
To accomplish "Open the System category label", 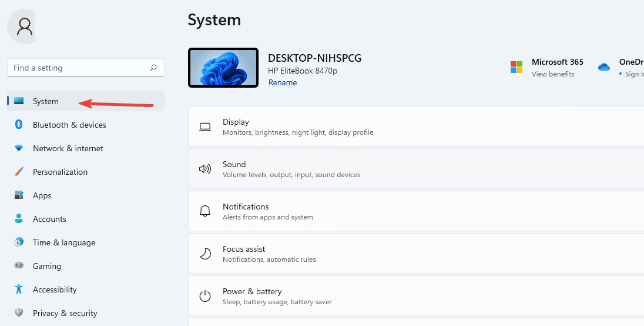I will pos(46,101).
